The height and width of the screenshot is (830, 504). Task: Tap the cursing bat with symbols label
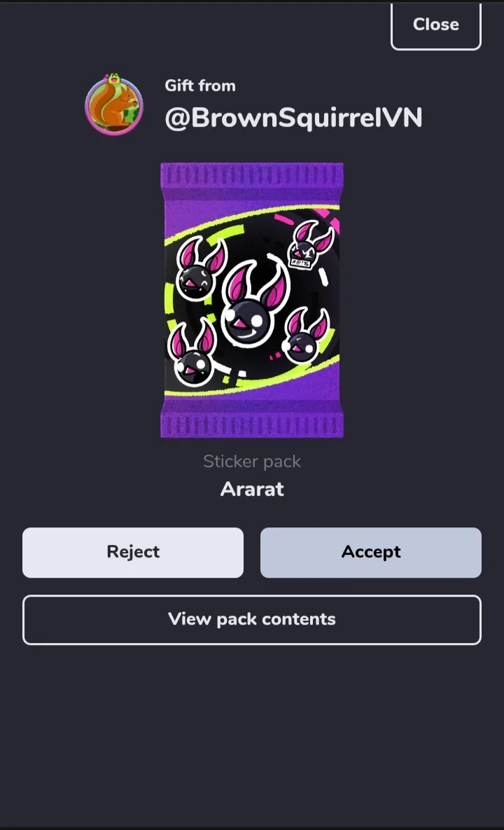(310, 246)
